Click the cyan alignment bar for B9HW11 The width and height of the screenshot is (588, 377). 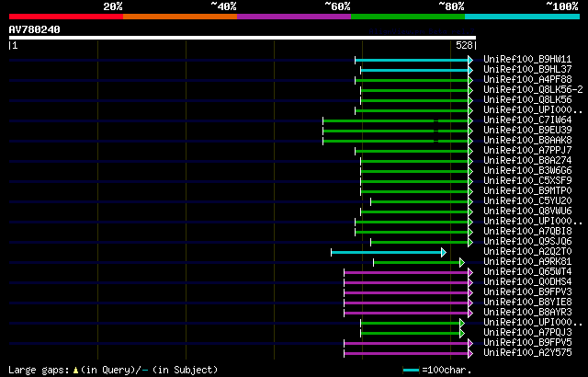coord(412,60)
